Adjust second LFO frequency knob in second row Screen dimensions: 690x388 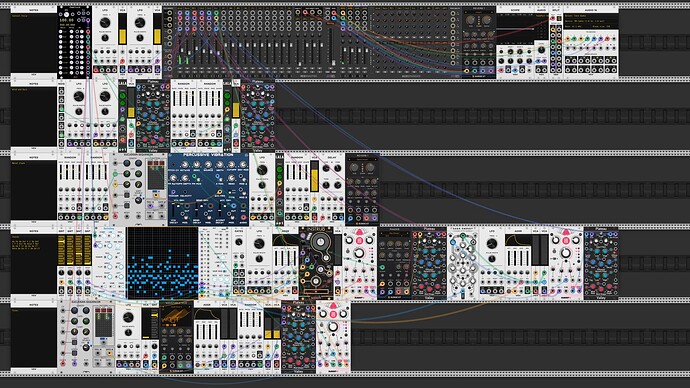(105, 96)
